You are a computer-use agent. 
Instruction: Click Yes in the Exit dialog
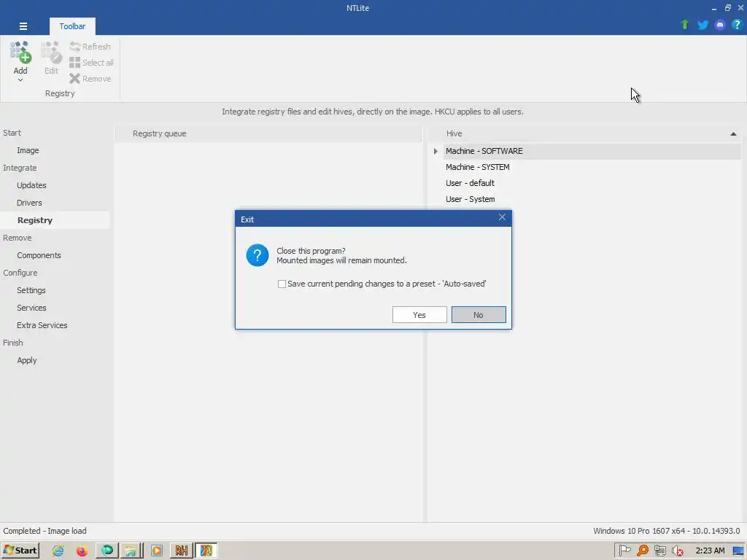click(x=419, y=315)
